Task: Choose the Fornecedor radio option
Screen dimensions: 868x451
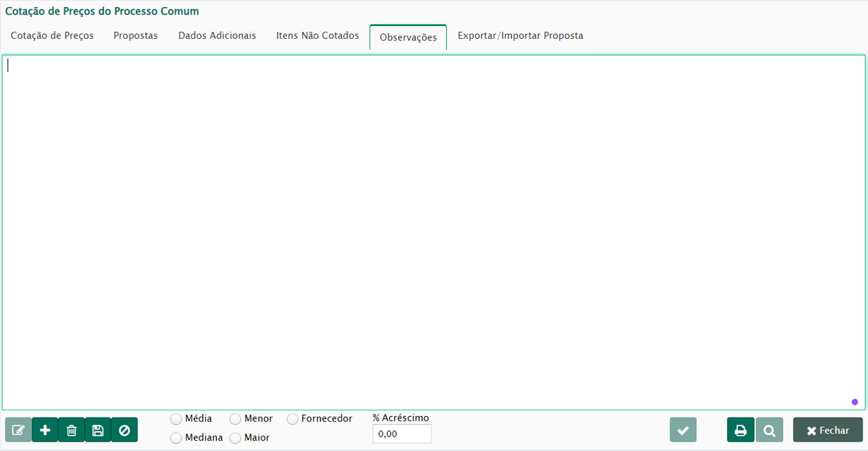Action: (x=293, y=419)
